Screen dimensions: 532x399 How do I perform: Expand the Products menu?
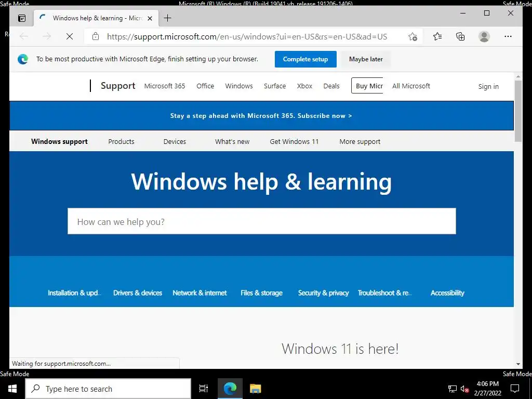pos(121,141)
